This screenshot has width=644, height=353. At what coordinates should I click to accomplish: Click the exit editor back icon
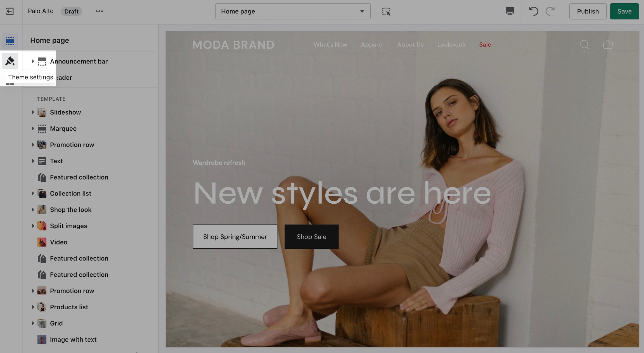10,11
